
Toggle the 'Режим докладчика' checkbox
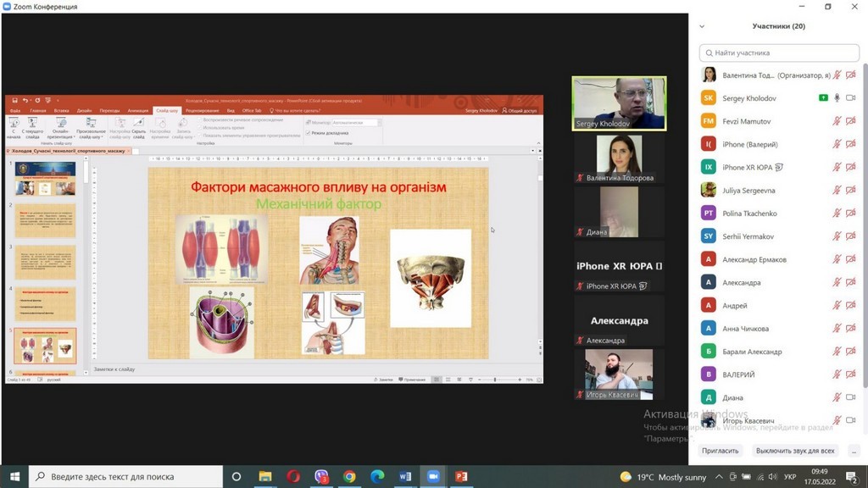click(309, 133)
